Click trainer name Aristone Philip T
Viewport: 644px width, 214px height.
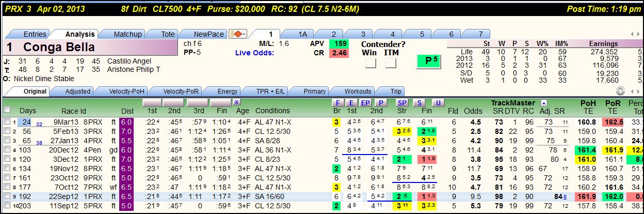(134, 69)
